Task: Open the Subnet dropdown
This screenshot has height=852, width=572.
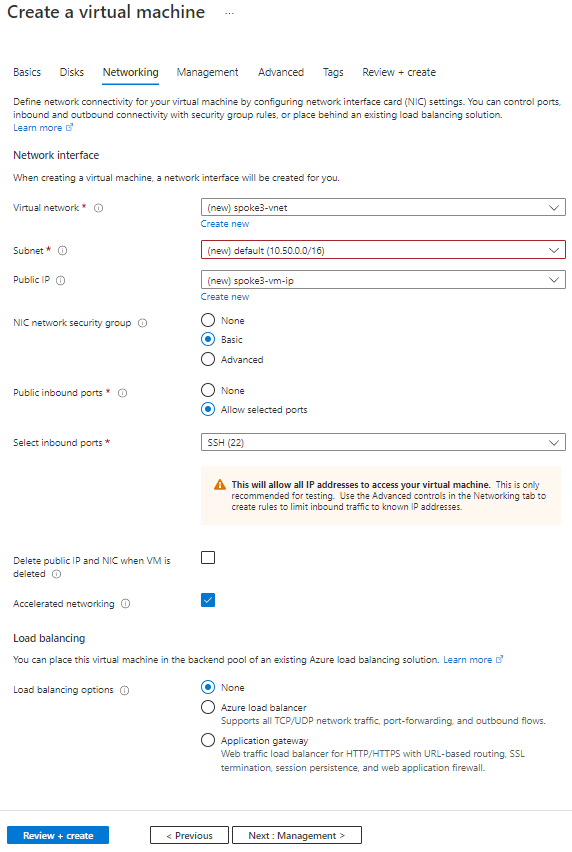Action: tap(383, 250)
